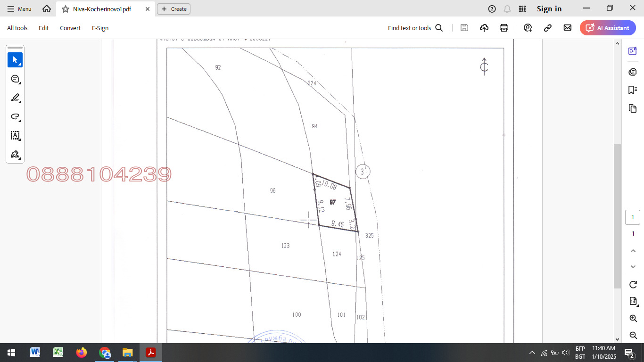The image size is (644, 362).
Task: Choose the highlighter tool
Action: pos(15,98)
